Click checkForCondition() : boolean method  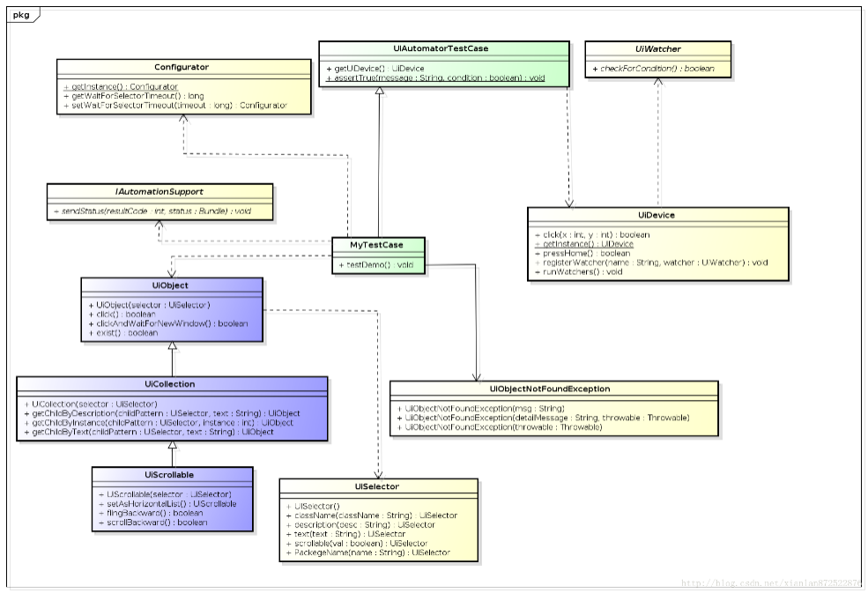[653, 69]
